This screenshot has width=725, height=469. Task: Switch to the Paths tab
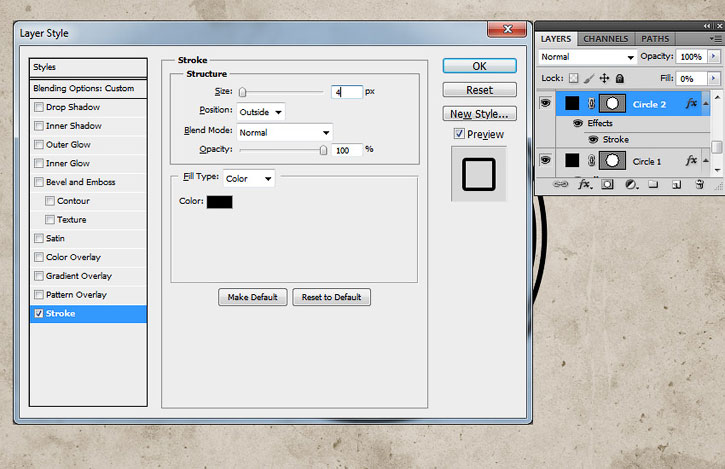(655, 39)
